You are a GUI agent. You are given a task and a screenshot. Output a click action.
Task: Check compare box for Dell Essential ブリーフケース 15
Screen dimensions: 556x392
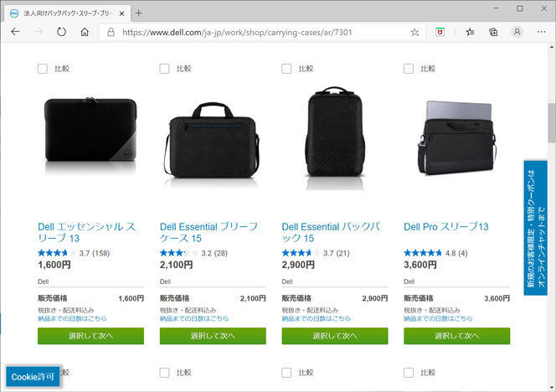(164, 69)
